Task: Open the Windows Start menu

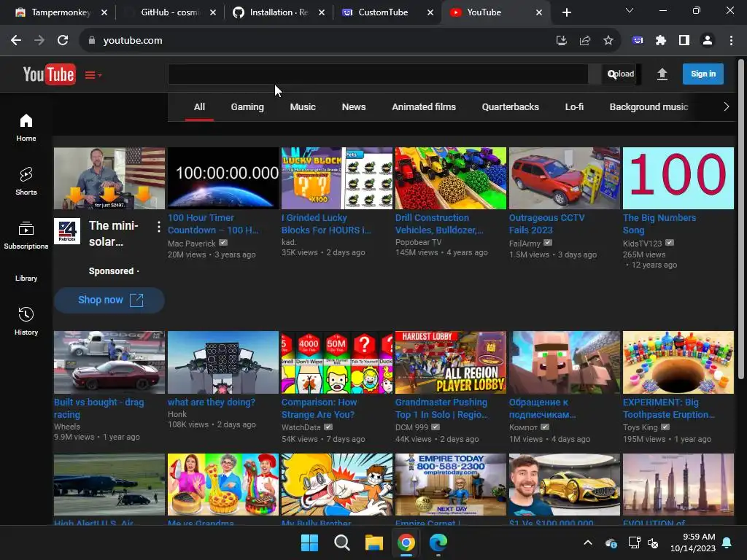Action: [309, 542]
